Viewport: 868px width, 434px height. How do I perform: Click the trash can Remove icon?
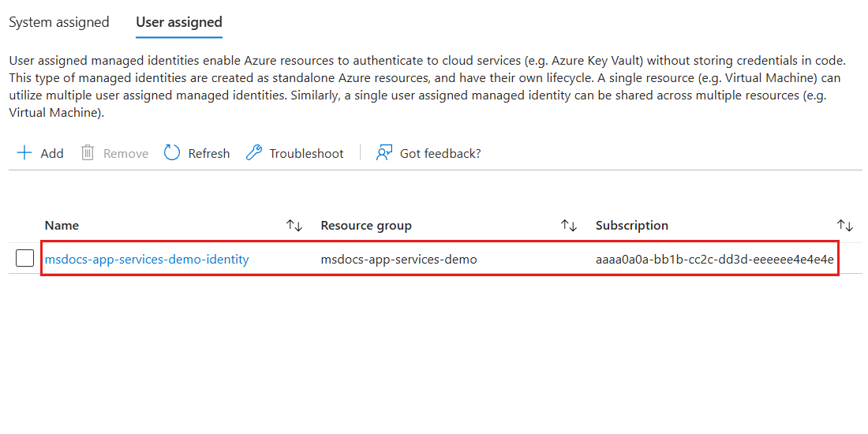88,153
